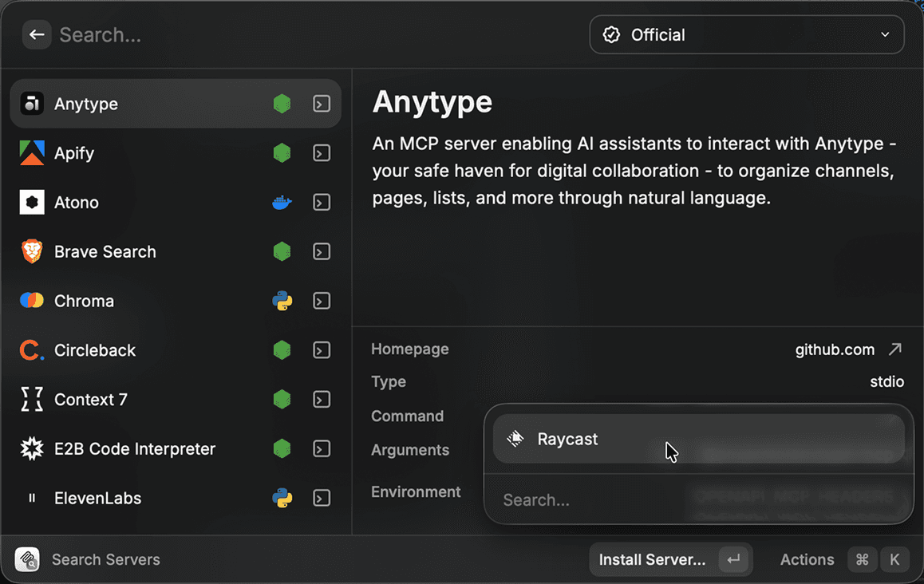Click Context 7's green Node icon

pyautogui.click(x=282, y=400)
